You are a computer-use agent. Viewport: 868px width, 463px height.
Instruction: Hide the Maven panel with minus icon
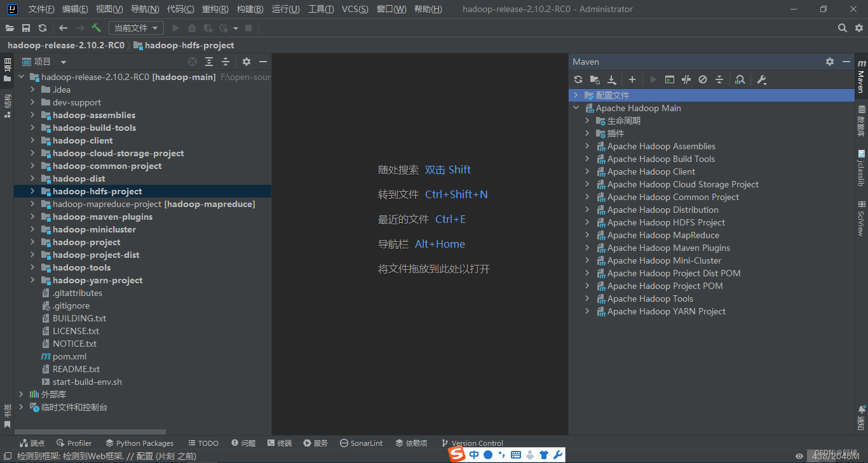846,62
